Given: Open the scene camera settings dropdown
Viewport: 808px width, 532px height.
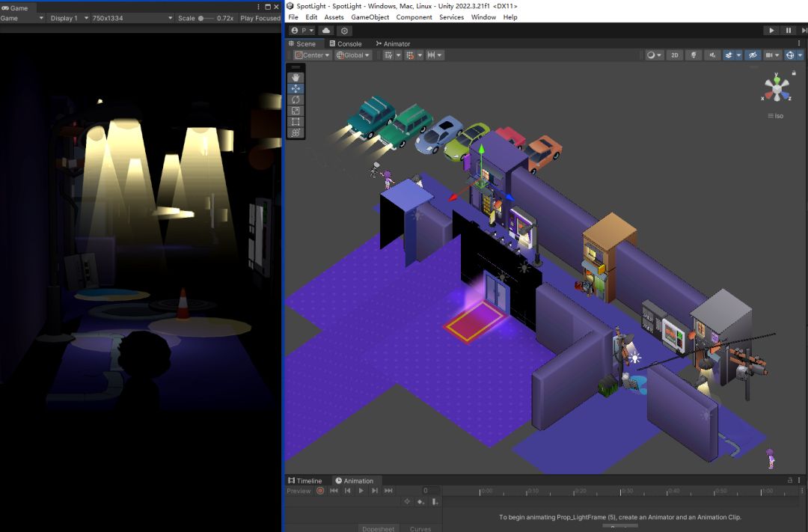Looking at the screenshot, I should pyautogui.click(x=771, y=55).
